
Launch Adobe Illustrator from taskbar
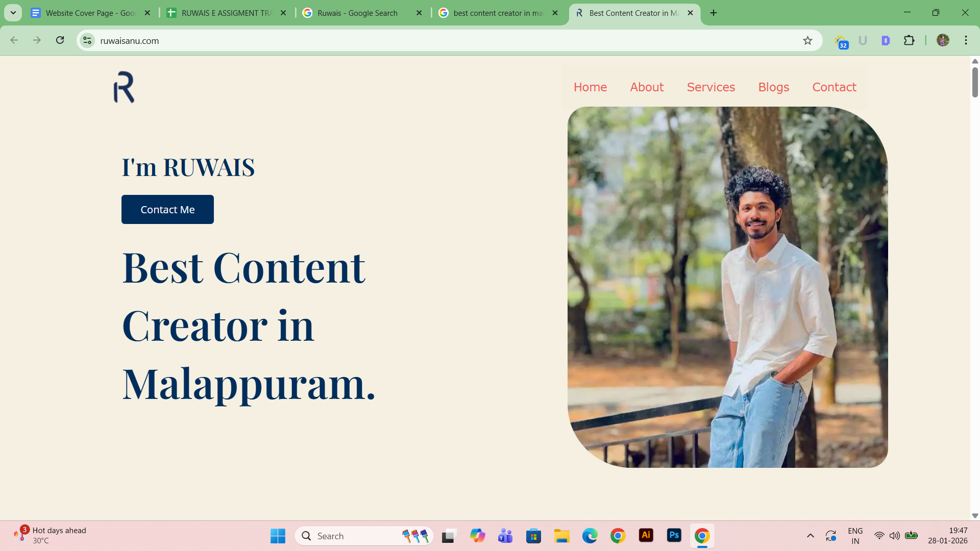pyautogui.click(x=646, y=535)
